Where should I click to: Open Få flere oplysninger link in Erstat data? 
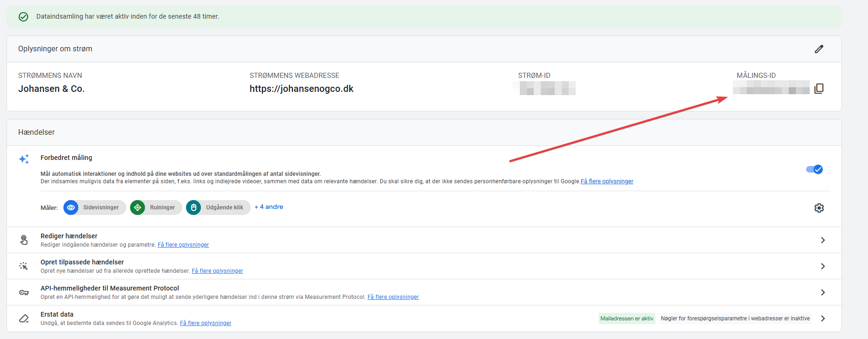pyautogui.click(x=206, y=323)
